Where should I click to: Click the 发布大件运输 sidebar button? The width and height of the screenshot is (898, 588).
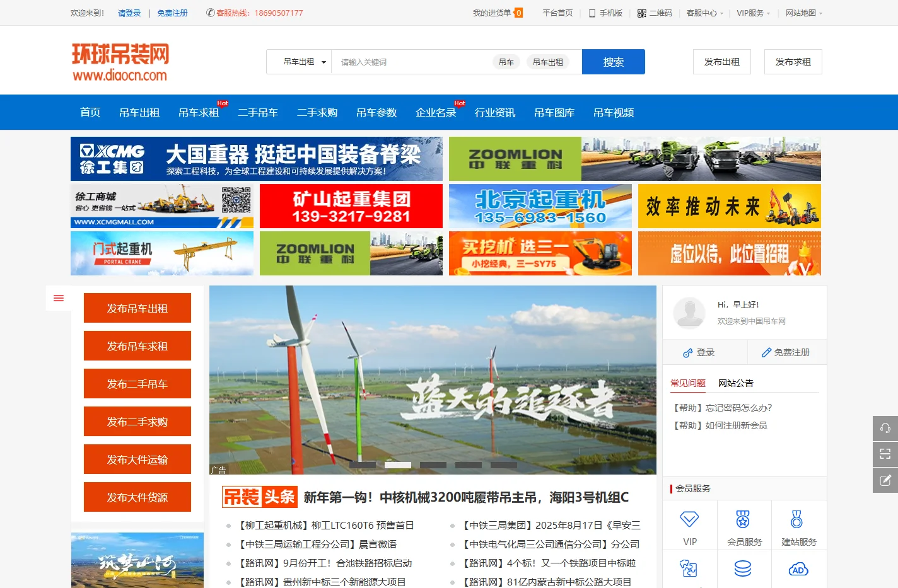tap(137, 459)
